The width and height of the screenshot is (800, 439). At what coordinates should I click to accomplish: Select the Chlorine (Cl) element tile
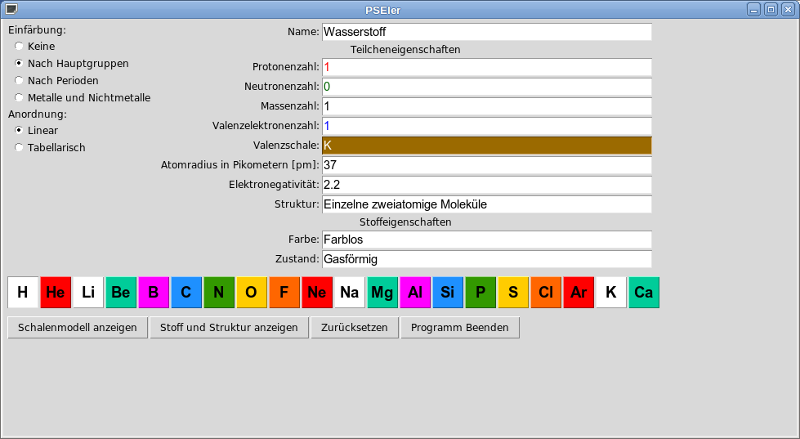pos(546,292)
